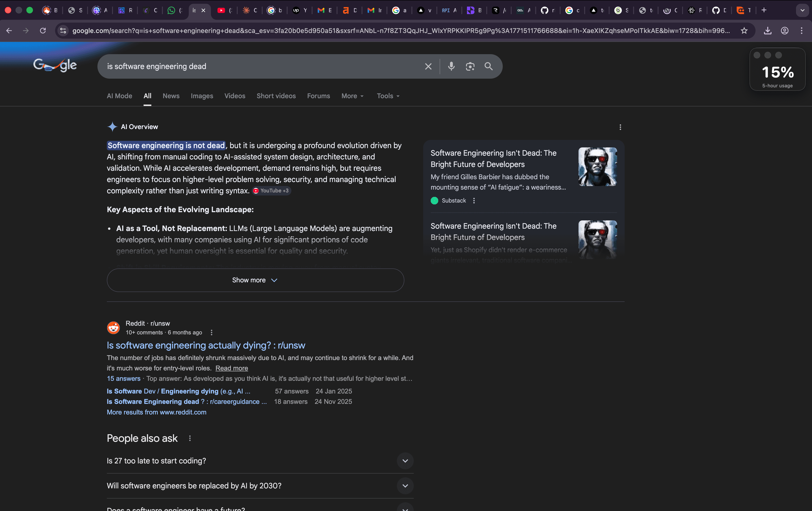
Task: Click the YouTube +3 source chip
Action: (271, 191)
